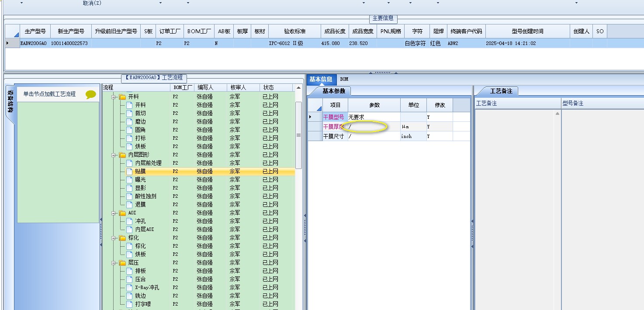Click the 无要求 parameter cell for 干膜型号
644x310 pixels.
(374, 117)
